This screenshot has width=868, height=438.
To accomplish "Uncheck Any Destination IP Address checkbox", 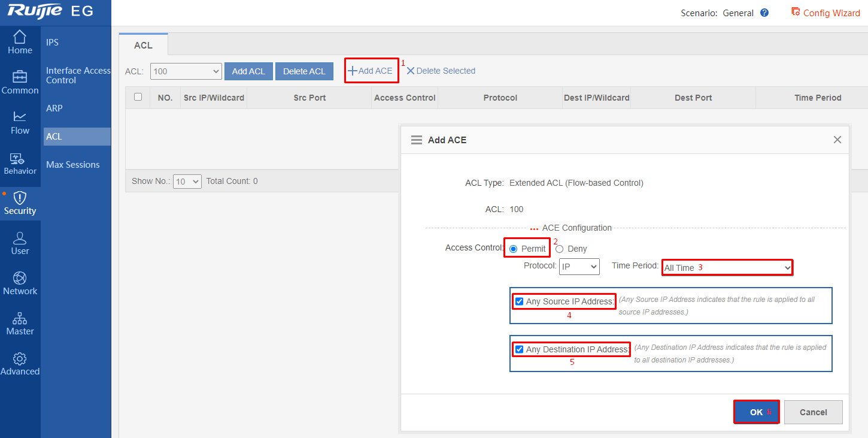I will point(519,349).
